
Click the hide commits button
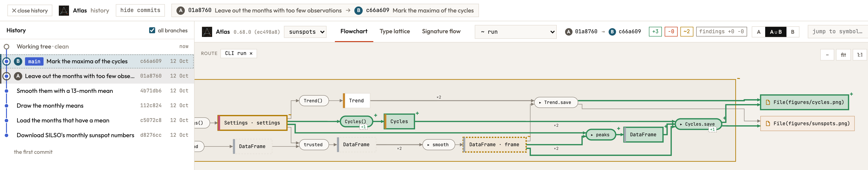click(x=140, y=10)
